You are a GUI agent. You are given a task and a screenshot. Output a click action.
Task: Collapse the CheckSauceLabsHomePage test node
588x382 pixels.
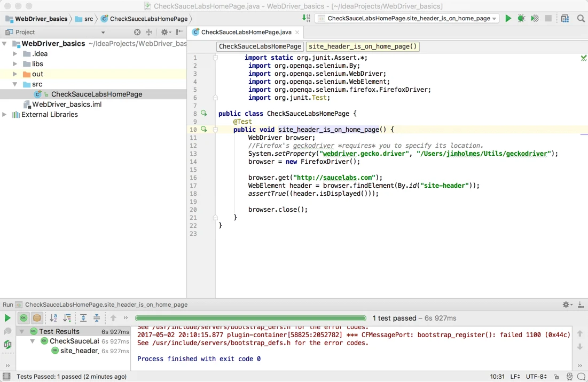(x=33, y=341)
